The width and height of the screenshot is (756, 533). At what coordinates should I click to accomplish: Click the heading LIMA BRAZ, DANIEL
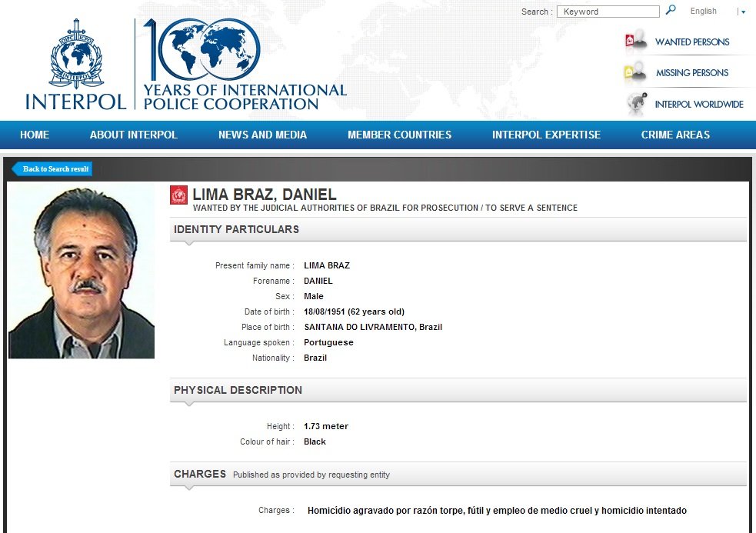tap(265, 195)
